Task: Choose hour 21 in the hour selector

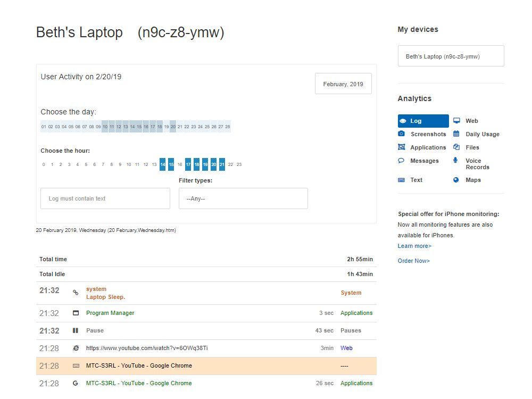Action: tap(222, 164)
